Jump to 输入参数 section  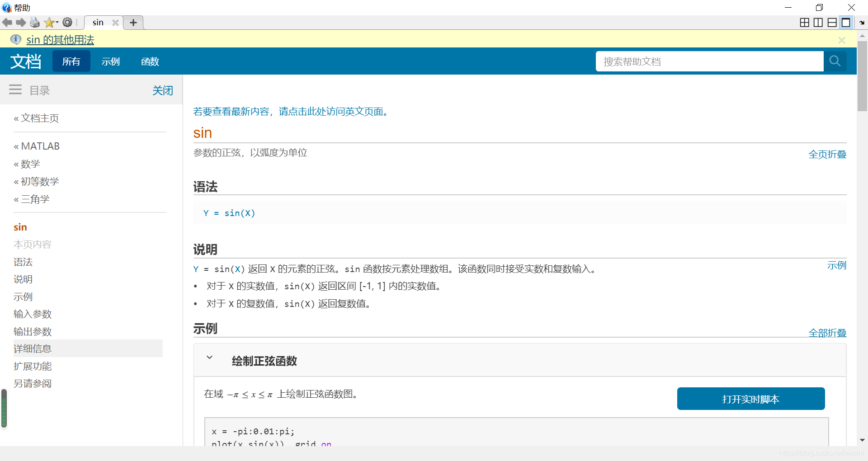33,314
